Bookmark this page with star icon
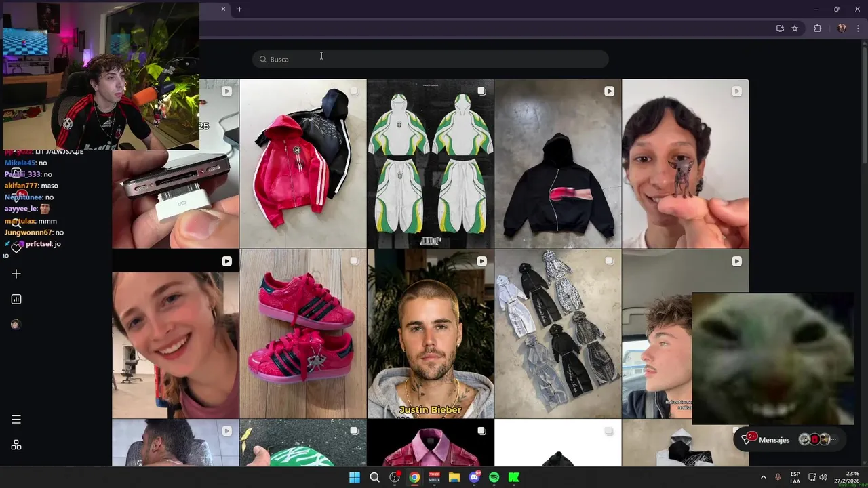This screenshot has height=488, width=868. click(x=795, y=28)
